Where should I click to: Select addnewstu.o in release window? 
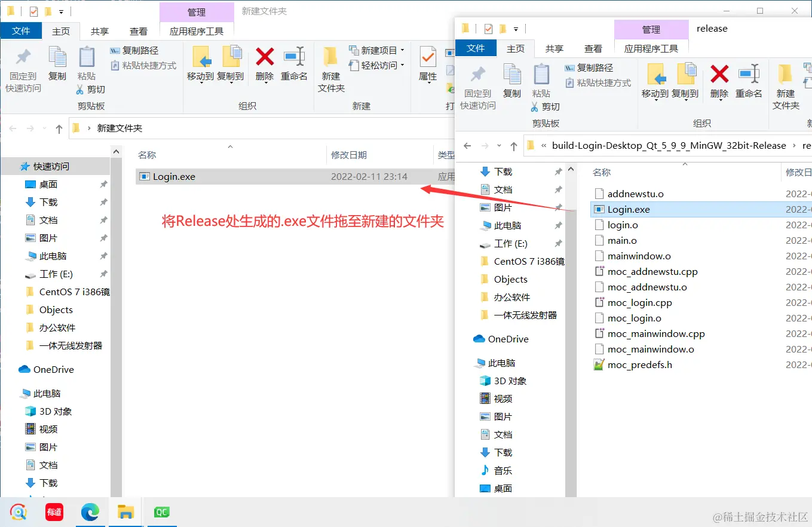click(x=635, y=194)
